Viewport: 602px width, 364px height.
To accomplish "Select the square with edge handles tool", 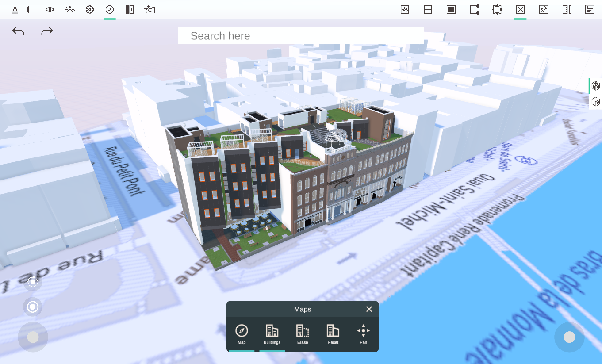I will tap(475, 9).
